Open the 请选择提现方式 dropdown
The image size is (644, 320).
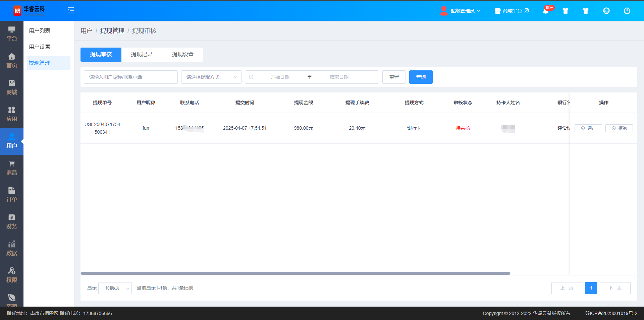[x=211, y=77]
